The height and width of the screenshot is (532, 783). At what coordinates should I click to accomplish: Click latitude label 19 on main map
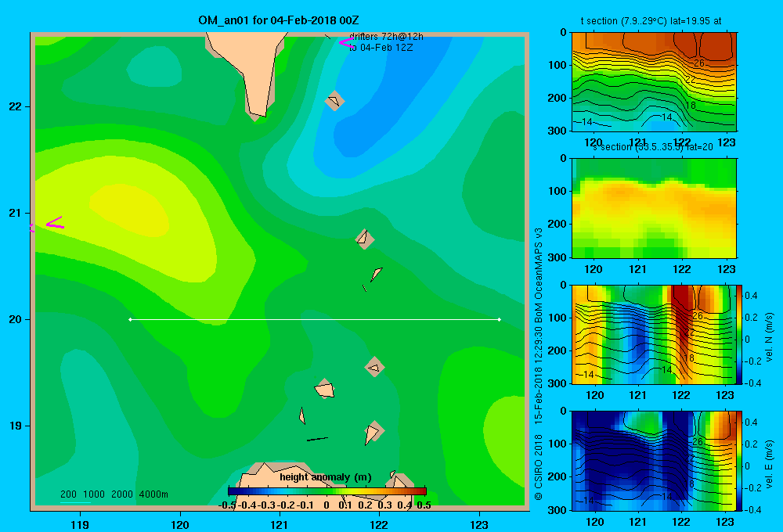(x=16, y=426)
